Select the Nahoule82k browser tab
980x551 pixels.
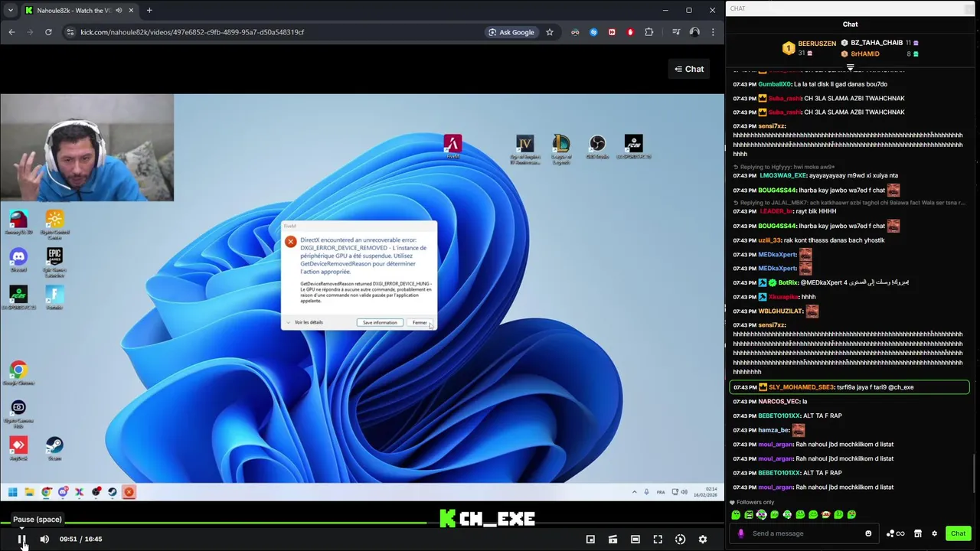click(x=73, y=11)
